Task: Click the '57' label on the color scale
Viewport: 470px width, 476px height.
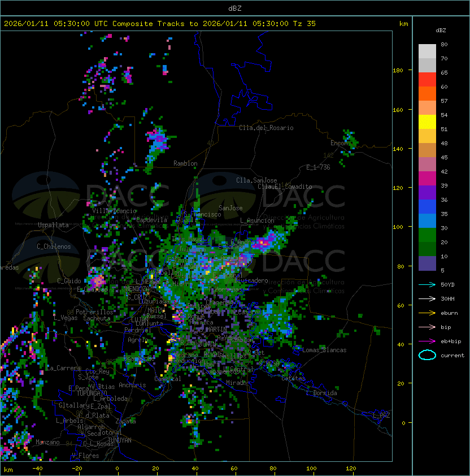Action: [444, 101]
